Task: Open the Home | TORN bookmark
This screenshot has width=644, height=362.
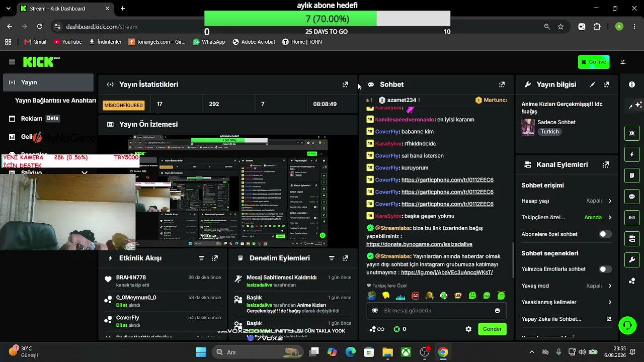Action: pyautogui.click(x=302, y=42)
